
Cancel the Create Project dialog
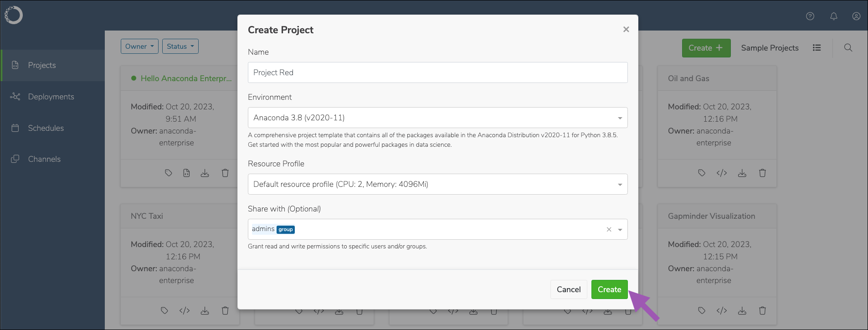point(569,289)
